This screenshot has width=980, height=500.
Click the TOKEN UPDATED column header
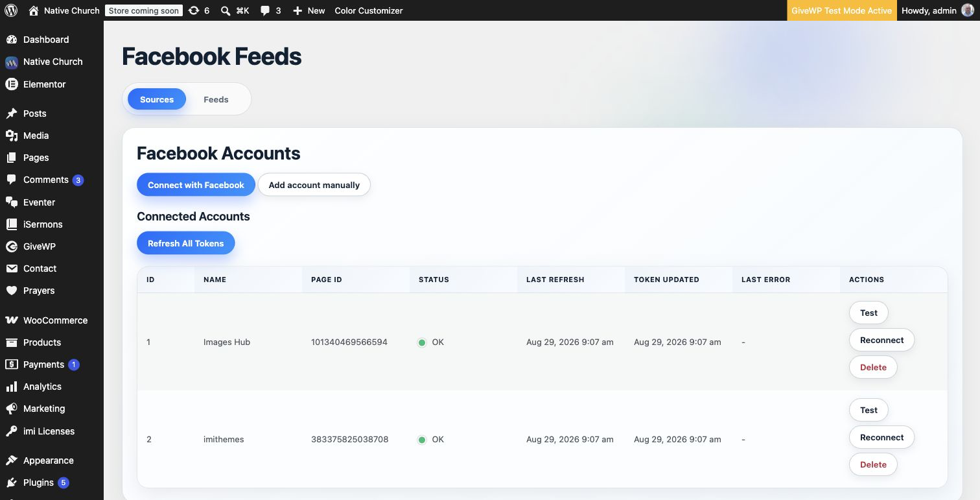tap(666, 280)
